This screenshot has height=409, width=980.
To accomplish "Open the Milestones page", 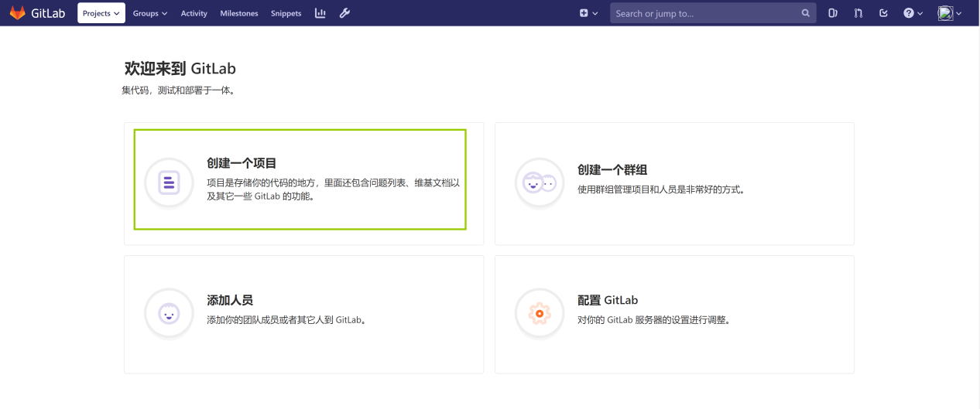I will 239,13.
